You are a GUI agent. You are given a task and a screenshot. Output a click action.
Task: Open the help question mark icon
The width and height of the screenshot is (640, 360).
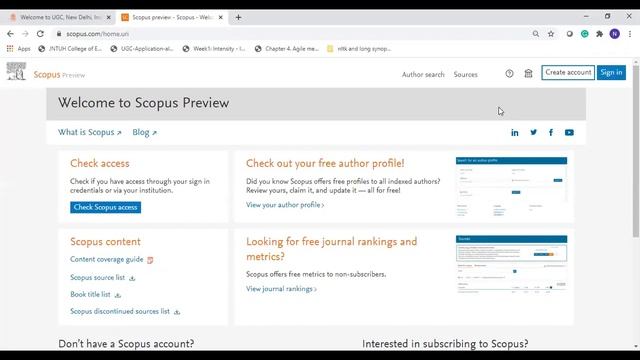point(509,74)
